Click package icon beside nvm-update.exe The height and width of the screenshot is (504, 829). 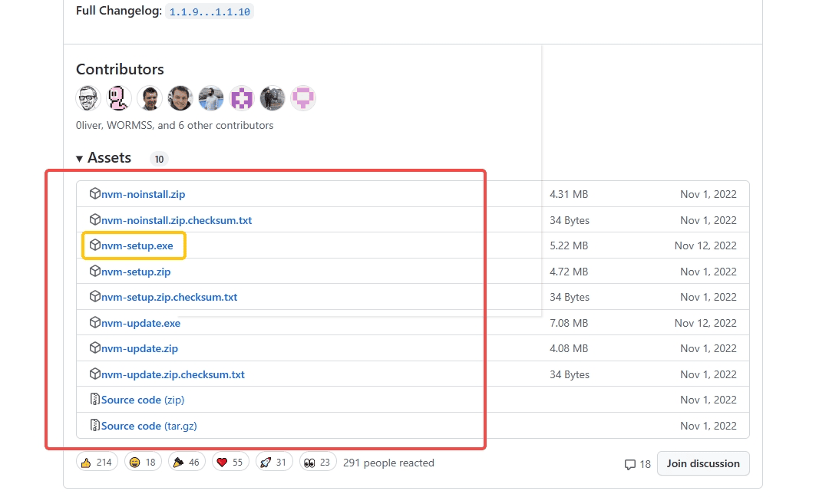[x=94, y=321]
